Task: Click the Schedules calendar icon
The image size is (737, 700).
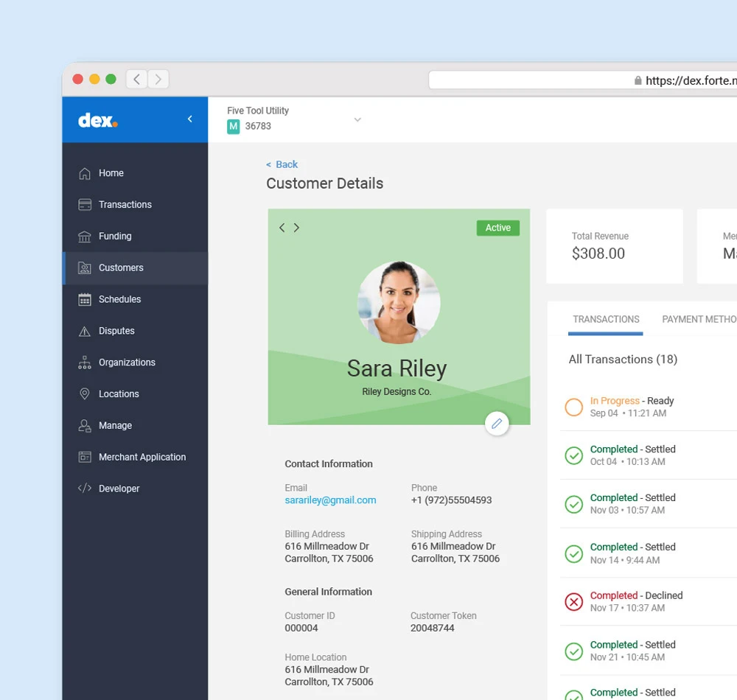Action: pyautogui.click(x=85, y=299)
